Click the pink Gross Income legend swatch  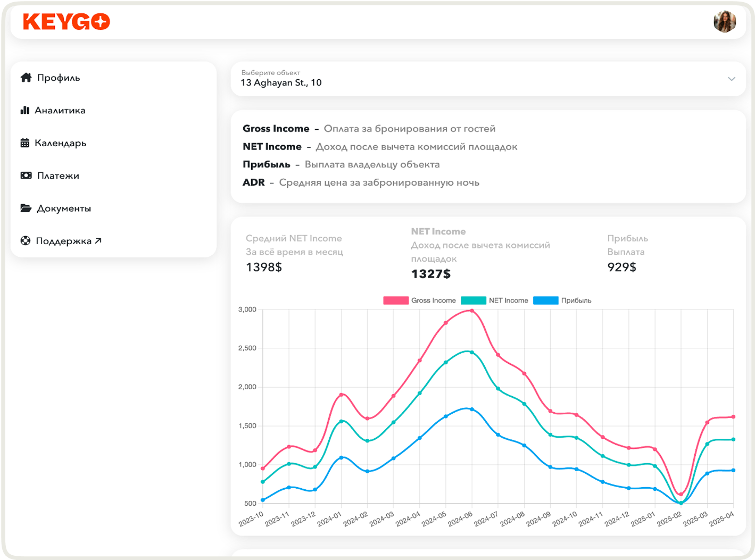[x=395, y=300]
